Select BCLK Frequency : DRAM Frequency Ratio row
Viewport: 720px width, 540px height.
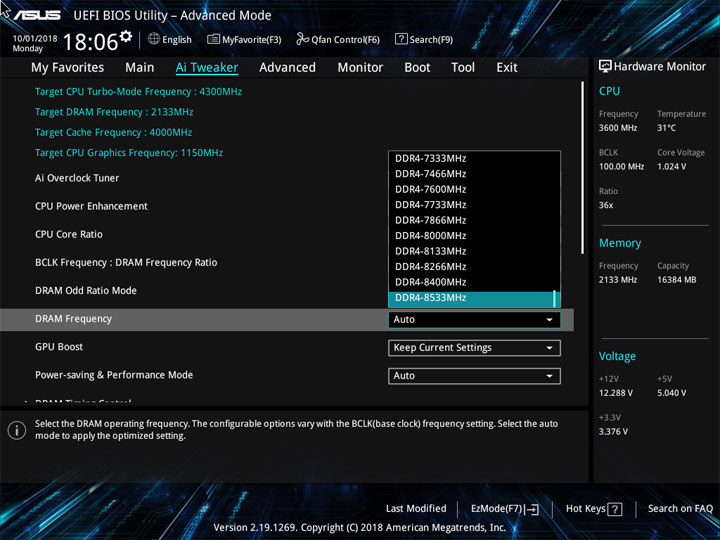click(x=126, y=263)
